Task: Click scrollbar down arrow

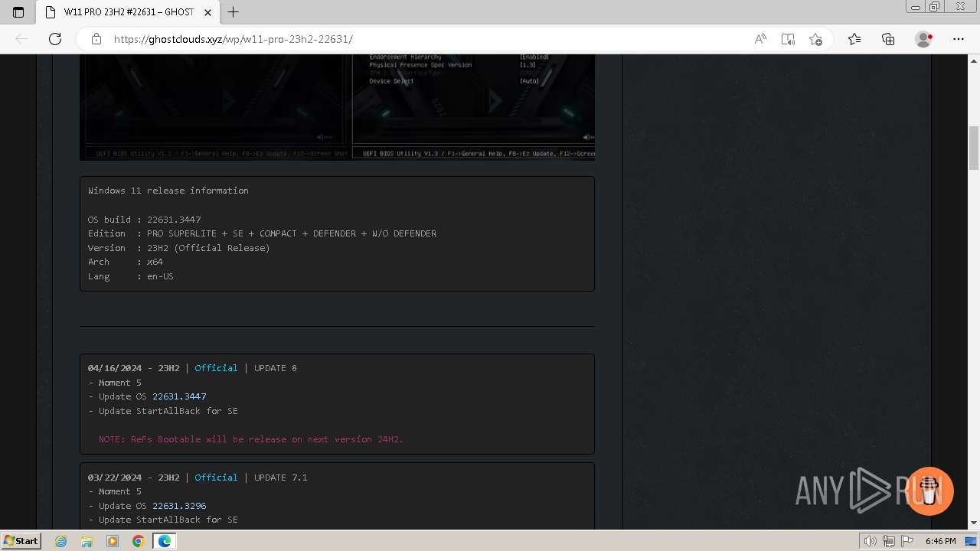Action: tap(974, 523)
